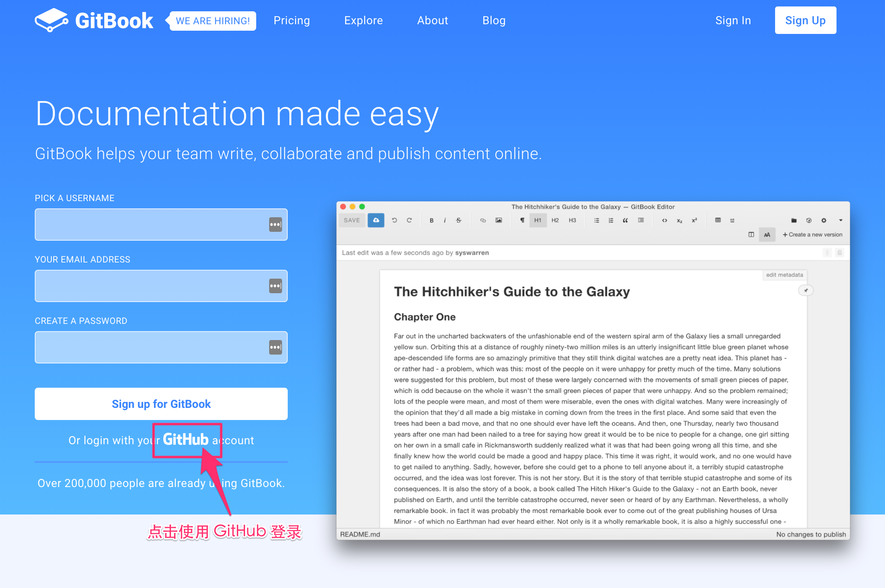The height and width of the screenshot is (588, 885).
Task: Click Create a new version
Action: click(x=813, y=235)
